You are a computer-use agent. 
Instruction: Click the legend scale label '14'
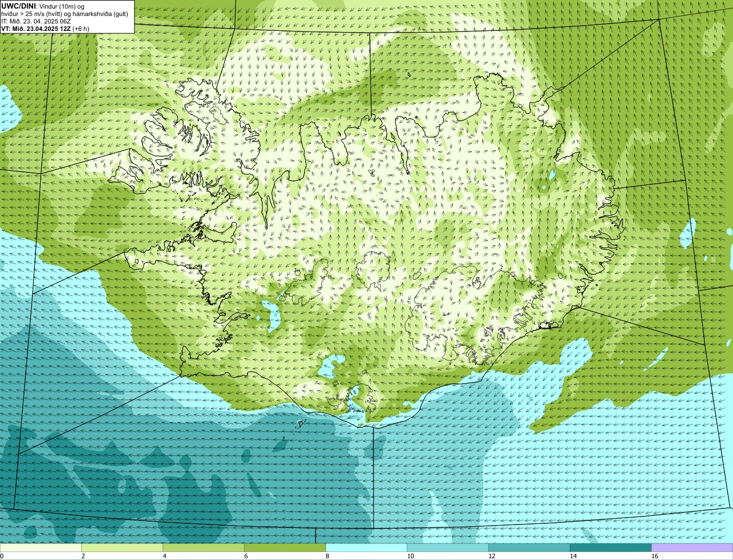[573, 556]
